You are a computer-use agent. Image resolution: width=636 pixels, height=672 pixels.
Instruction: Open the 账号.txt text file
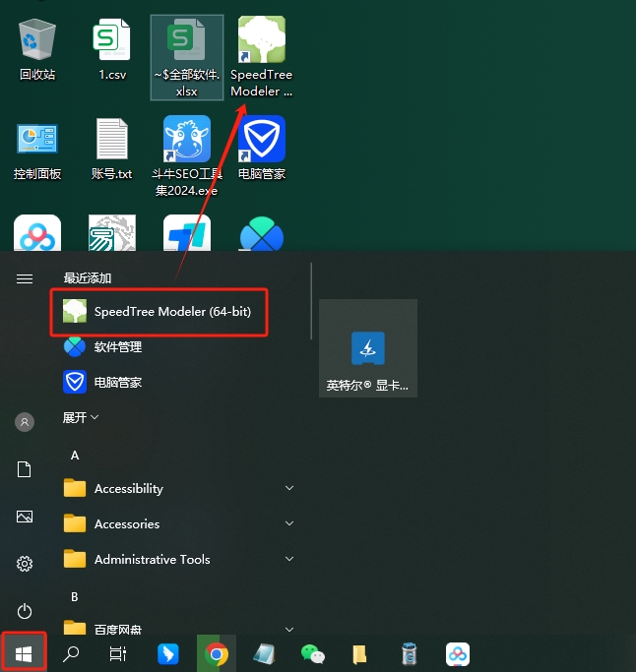point(112,149)
